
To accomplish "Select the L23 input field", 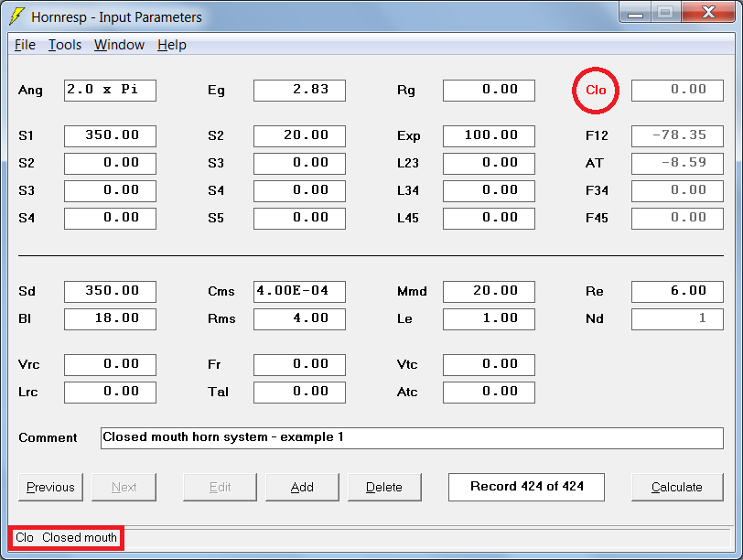I will pos(489,164).
